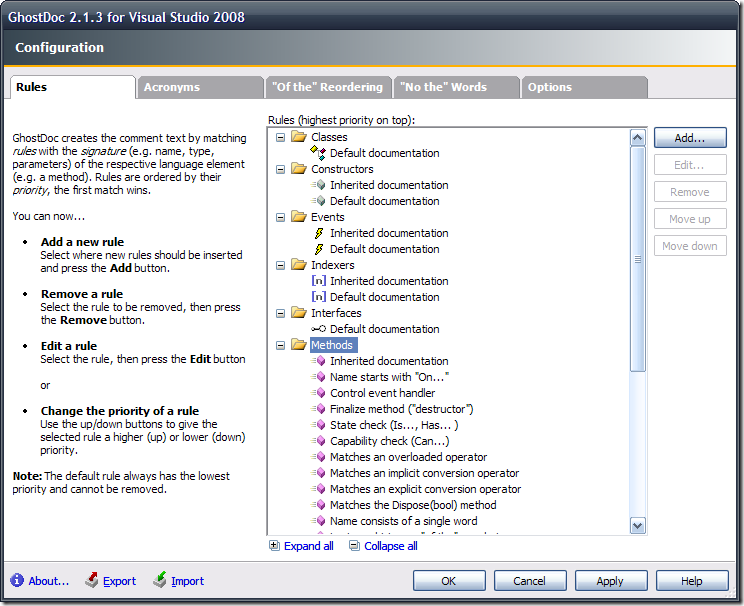Select the Methods tree item

click(332, 345)
